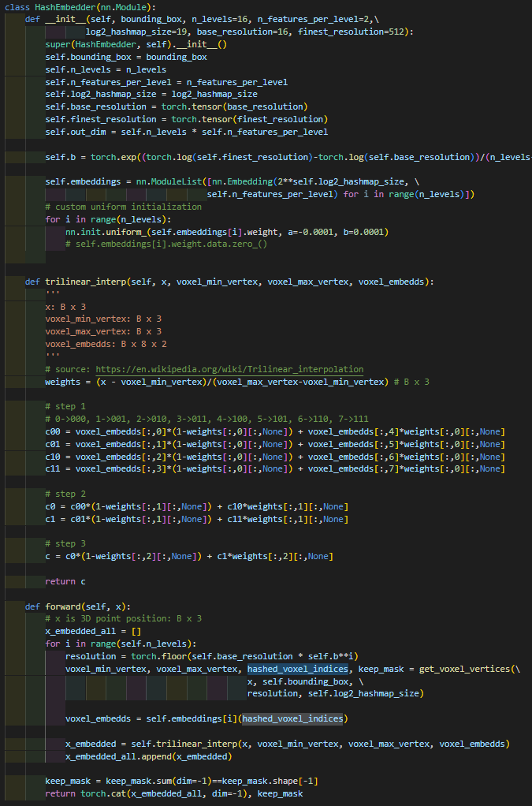Click the 'x, self.bounding_box, \' continuation line
This screenshot has height=806, width=532.
(x=306, y=681)
